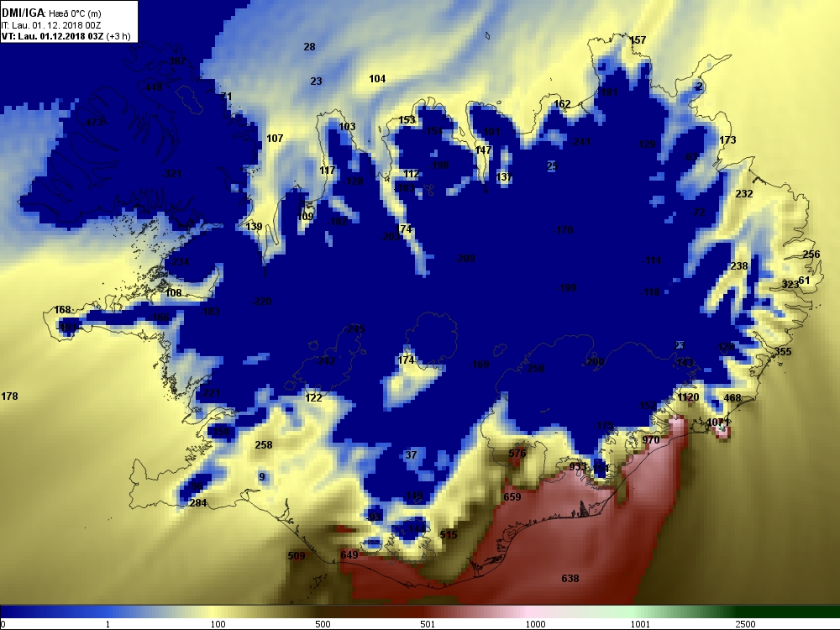The width and height of the screenshot is (840, 630).
Task: Select the value '638' in the southern sea
Action: click(x=570, y=579)
